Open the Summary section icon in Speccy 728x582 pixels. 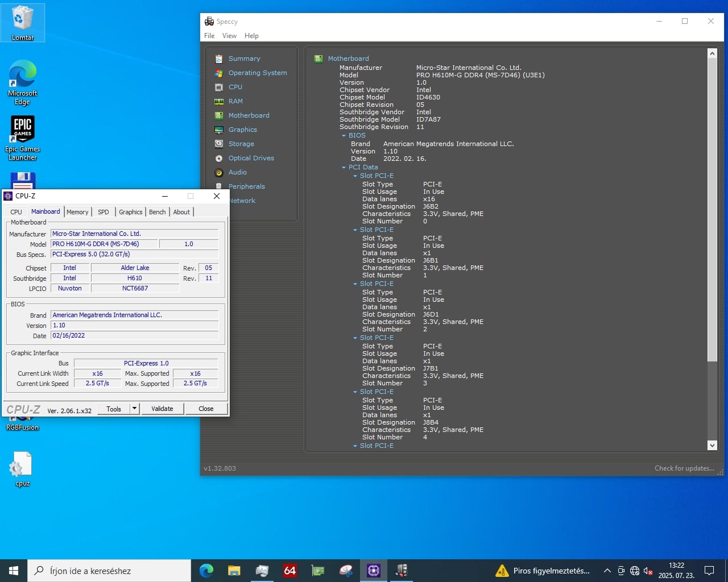219,59
